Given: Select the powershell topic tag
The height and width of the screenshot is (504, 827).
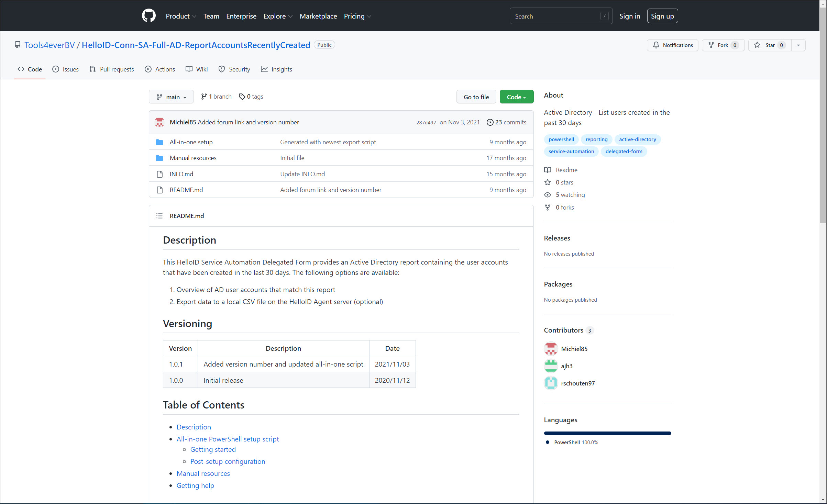Looking at the screenshot, I should point(561,139).
